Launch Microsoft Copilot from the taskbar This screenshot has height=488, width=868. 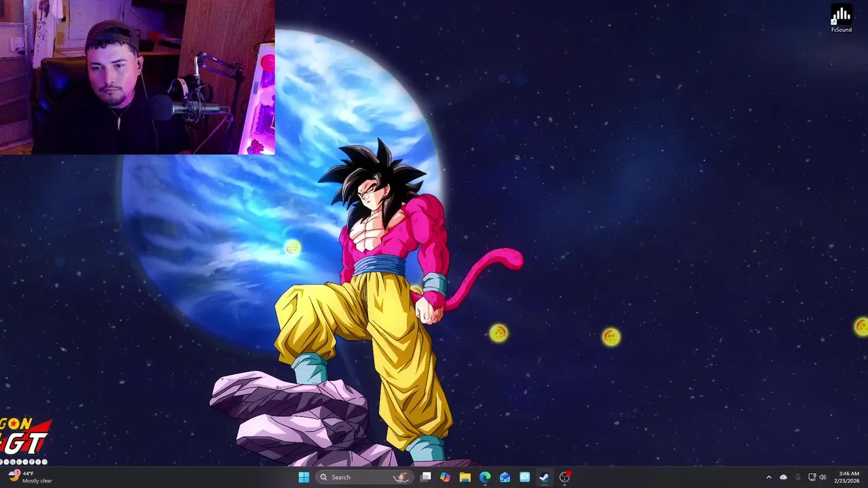445,477
